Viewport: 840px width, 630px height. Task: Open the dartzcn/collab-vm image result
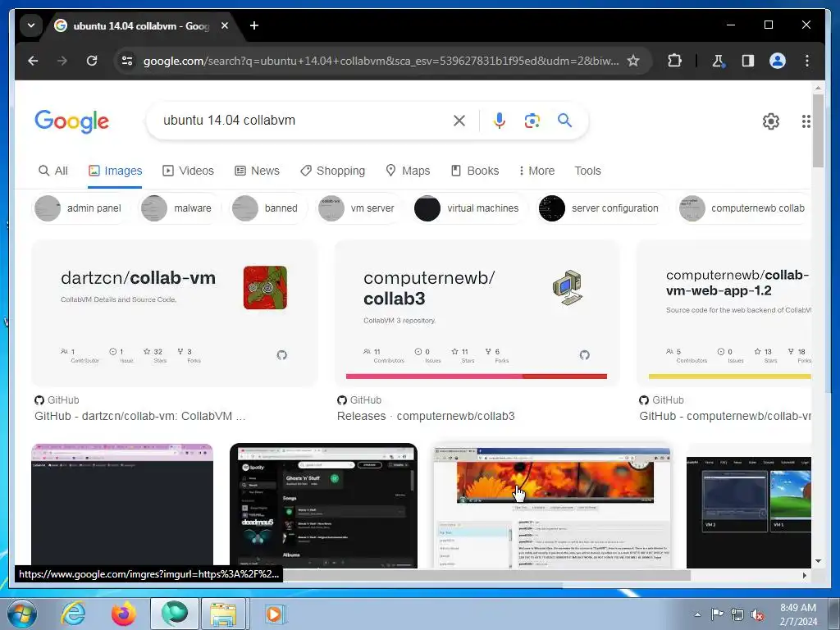pos(175,313)
